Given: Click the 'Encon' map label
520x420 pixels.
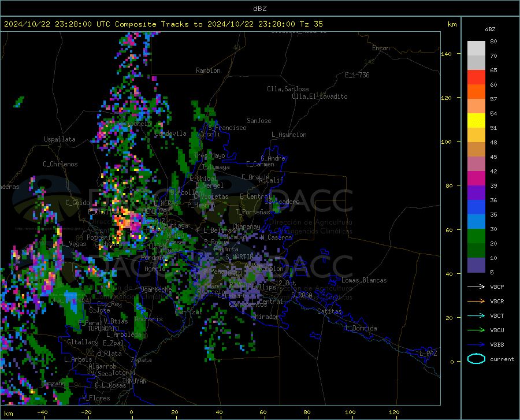Looking at the screenshot, I should (x=381, y=48).
